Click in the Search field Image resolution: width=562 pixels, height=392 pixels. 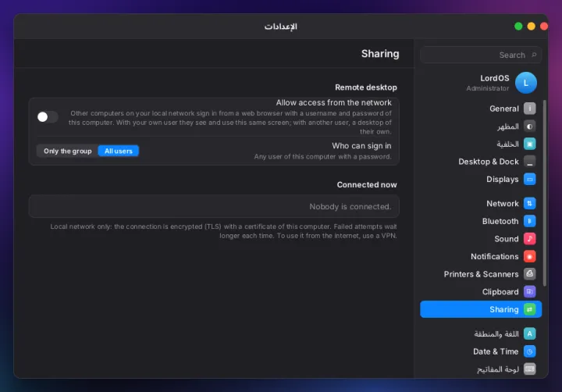click(x=481, y=55)
